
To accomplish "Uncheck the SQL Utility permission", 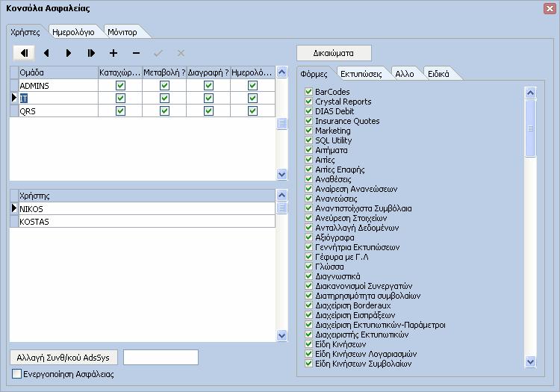I will coord(309,140).
